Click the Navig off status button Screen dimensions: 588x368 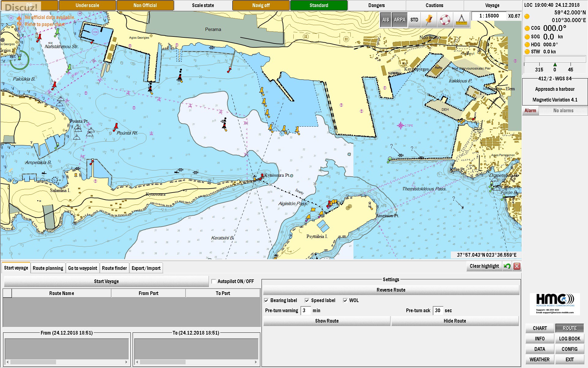click(x=261, y=5)
